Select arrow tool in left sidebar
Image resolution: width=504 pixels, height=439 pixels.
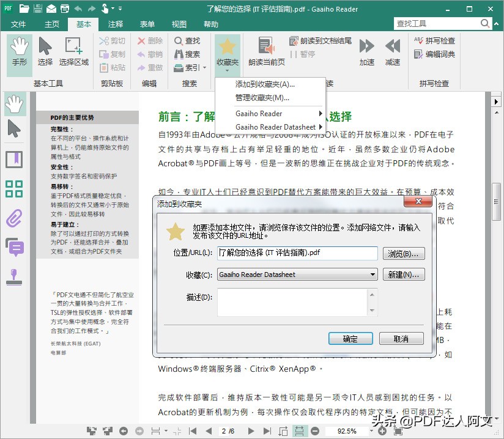coord(14,128)
